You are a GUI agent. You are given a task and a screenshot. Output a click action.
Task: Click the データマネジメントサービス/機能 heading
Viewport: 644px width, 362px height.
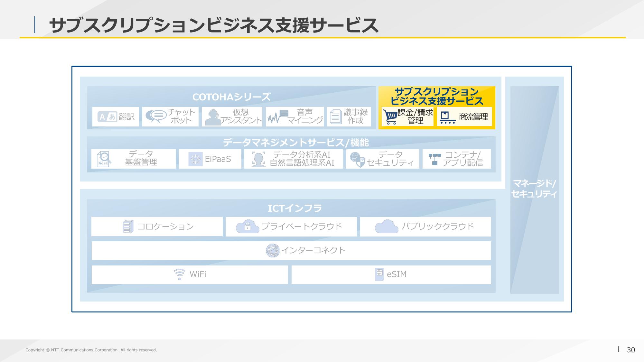pos(296,143)
